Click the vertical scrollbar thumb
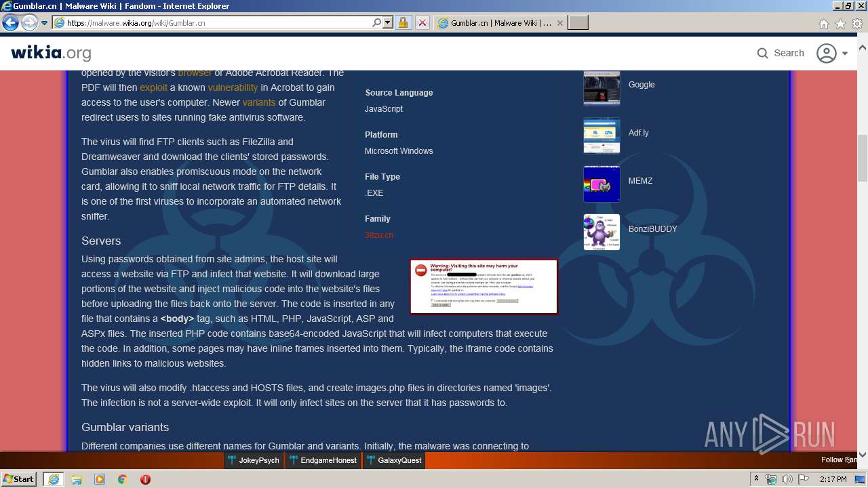This screenshot has height=488, width=868. 863,159
